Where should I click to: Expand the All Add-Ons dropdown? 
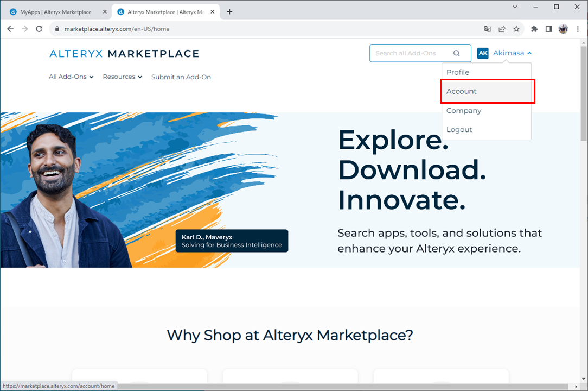tap(71, 77)
